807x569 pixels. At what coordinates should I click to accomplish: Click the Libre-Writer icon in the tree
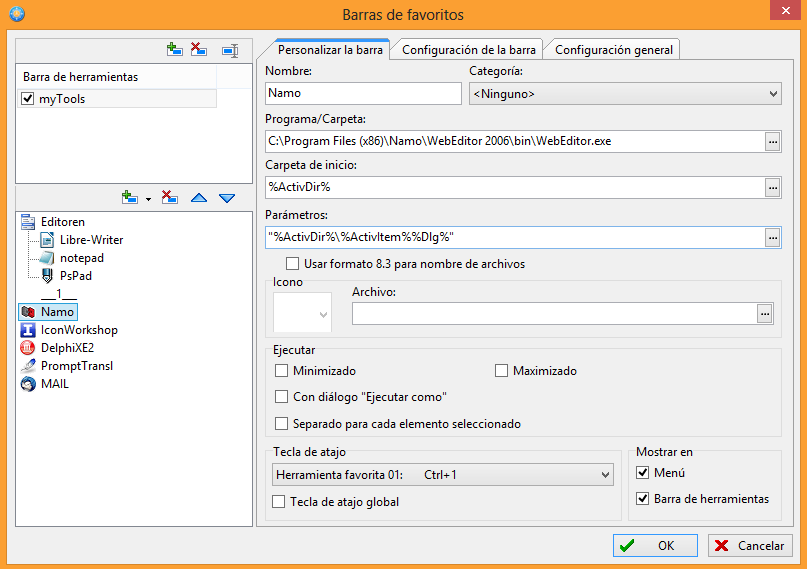coord(47,240)
